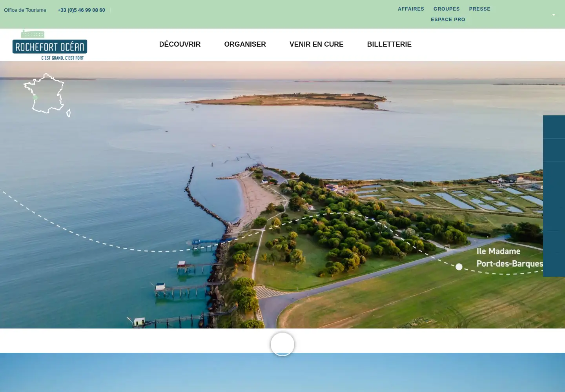The height and width of the screenshot is (392, 565).
Task: Open the ORGANISER menu
Action: 245,44
